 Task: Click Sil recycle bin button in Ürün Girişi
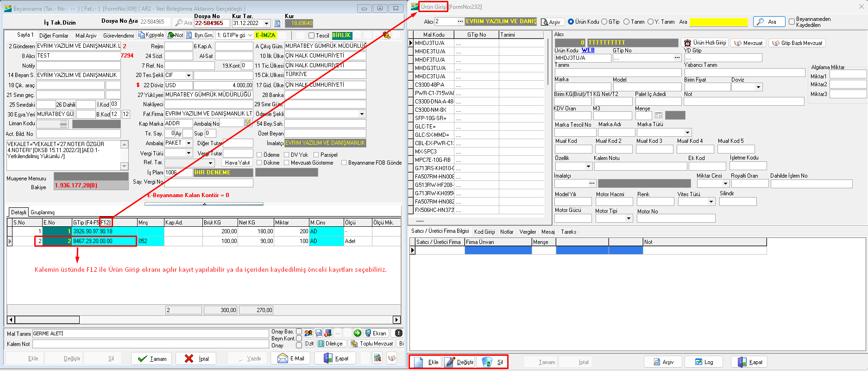point(492,362)
